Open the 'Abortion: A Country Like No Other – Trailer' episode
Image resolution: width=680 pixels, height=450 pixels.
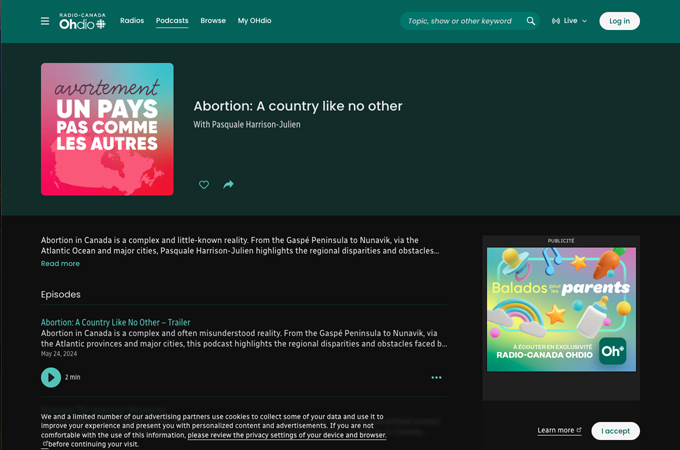(x=115, y=322)
